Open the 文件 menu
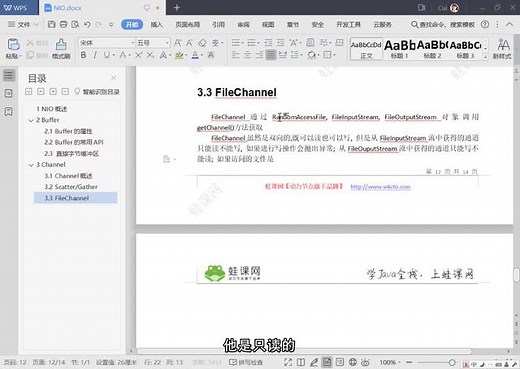Viewport: 520px width, 369px height. 23,24
